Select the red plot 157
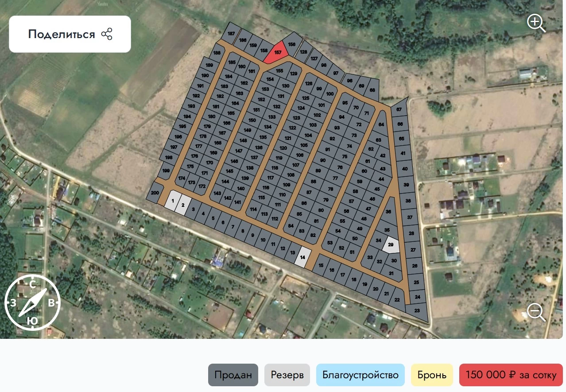Screen dimensions: 566x392 277,53
